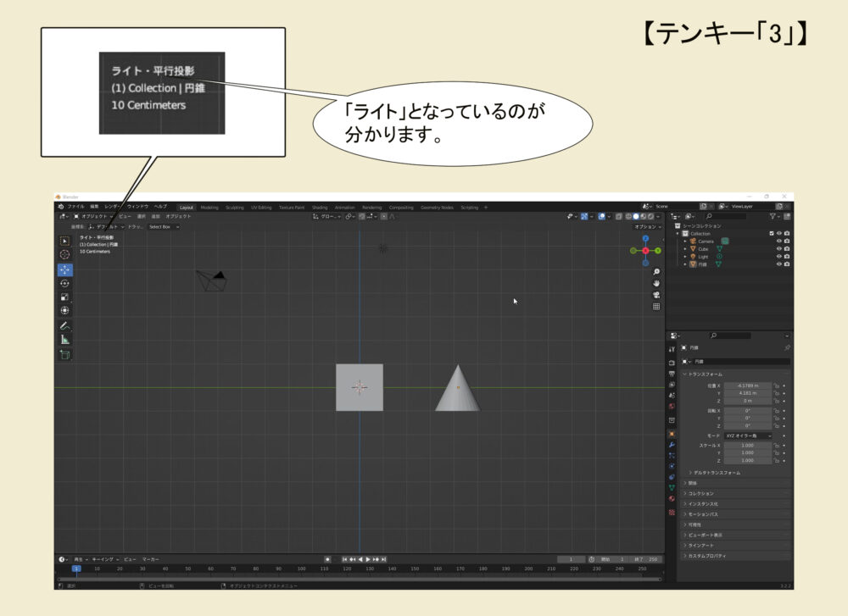Switch to the Shading workspace tab

pyautogui.click(x=320, y=208)
